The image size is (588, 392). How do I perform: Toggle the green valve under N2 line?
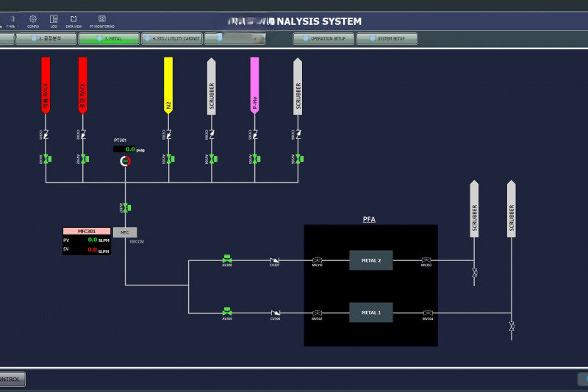pos(168,159)
